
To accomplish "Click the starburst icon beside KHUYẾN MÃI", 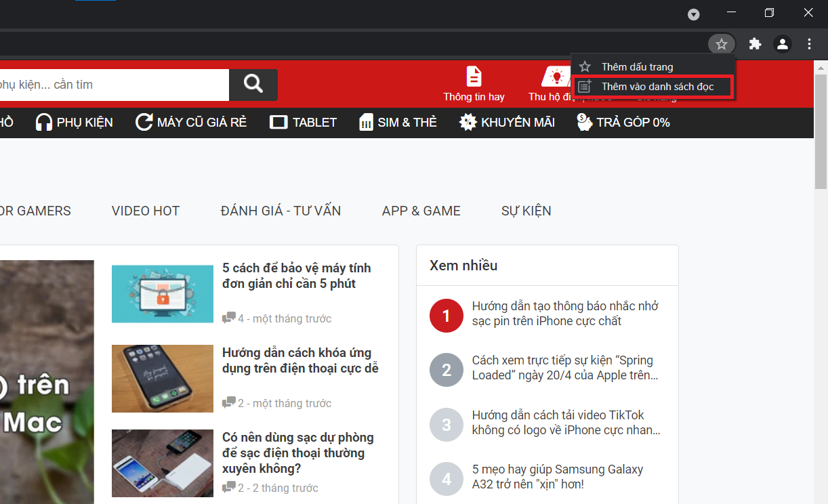I will (468, 122).
